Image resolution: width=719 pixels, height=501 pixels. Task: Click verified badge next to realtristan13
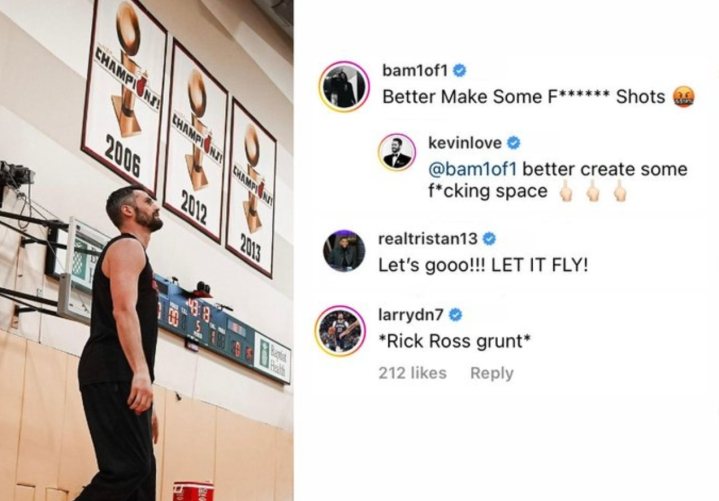(490, 239)
